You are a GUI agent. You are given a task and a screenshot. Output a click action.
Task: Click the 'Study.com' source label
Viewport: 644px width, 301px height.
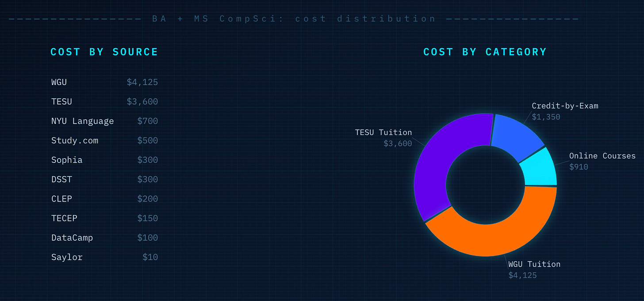pyautogui.click(x=75, y=140)
